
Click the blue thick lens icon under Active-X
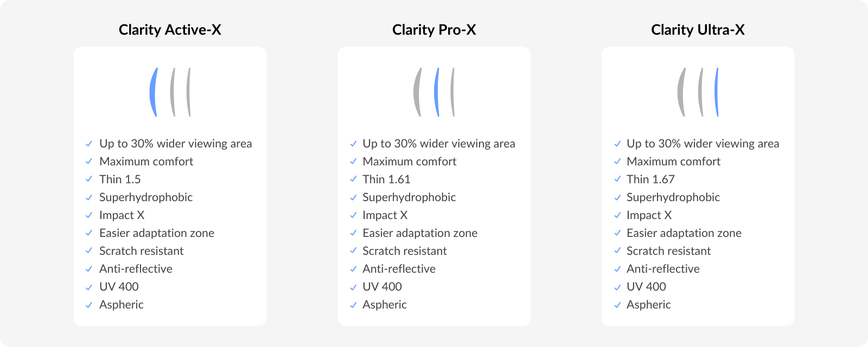pos(153,92)
